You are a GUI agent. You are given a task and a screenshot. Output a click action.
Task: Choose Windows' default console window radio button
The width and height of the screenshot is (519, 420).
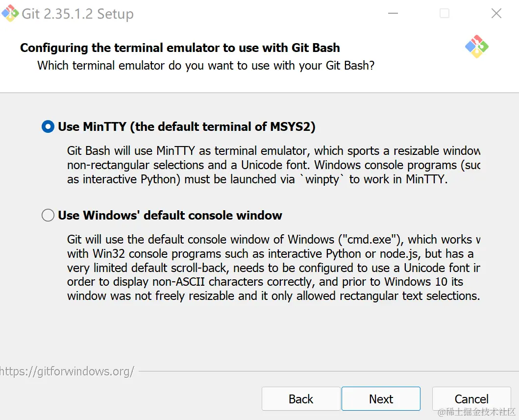tap(48, 215)
